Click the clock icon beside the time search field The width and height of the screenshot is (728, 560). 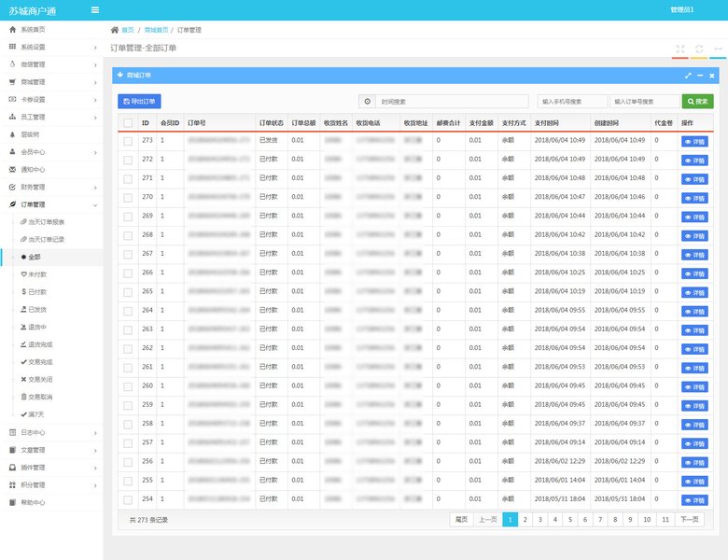click(x=368, y=101)
